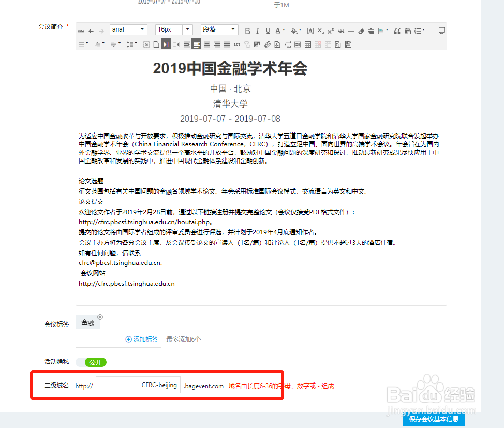Apply subscript formatting
This screenshot has height=428, width=504.
(x=320, y=31)
